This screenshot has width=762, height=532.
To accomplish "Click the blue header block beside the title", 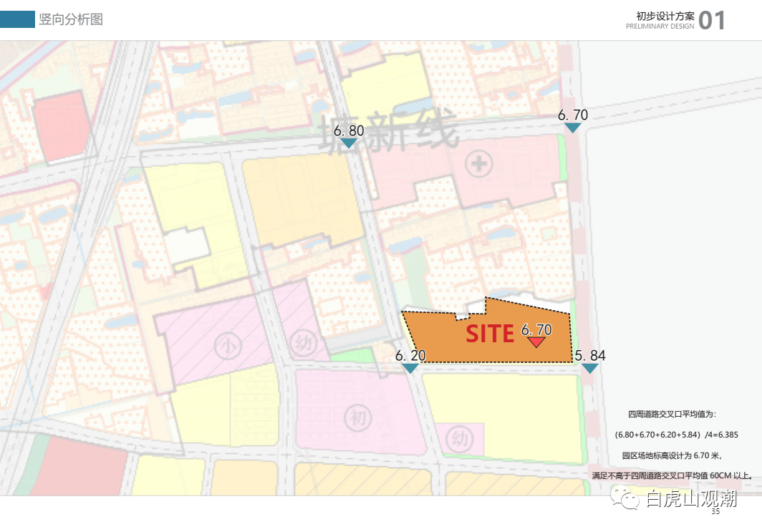I will (17, 19).
